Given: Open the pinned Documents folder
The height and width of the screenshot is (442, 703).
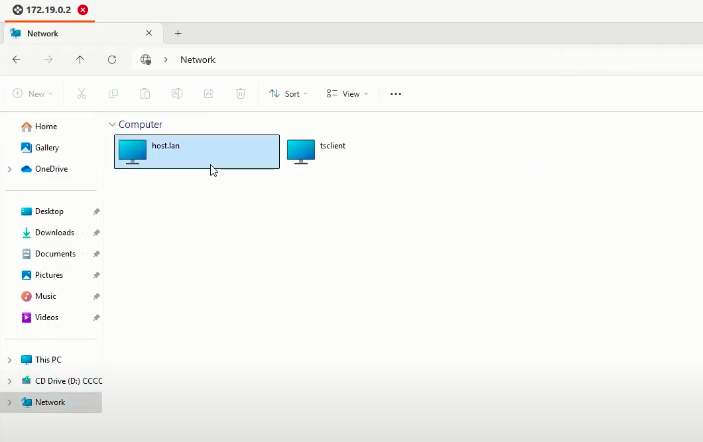Looking at the screenshot, I should click(48, 254).
